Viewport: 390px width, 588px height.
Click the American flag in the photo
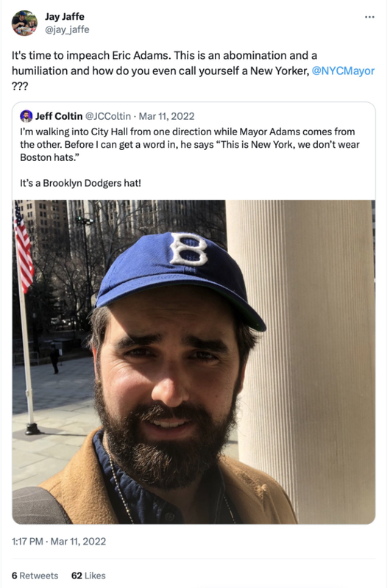(23, 248)
